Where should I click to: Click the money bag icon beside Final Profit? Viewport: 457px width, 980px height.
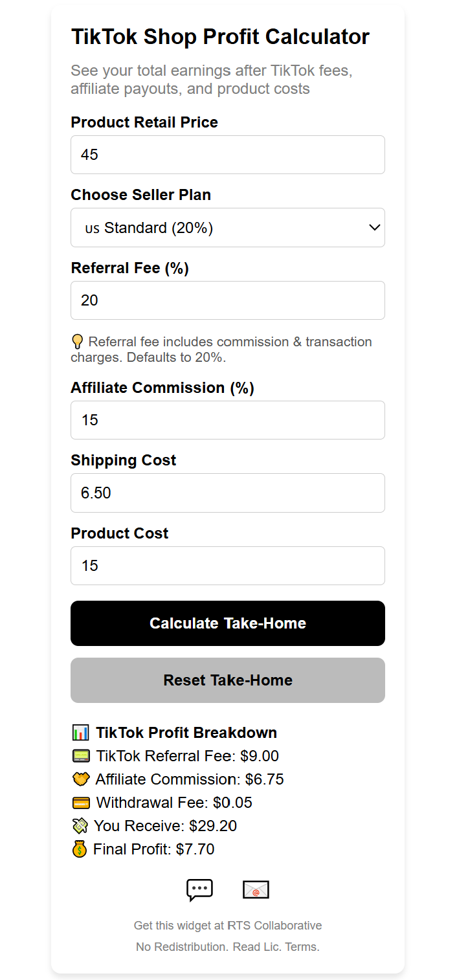coord(80,849)
